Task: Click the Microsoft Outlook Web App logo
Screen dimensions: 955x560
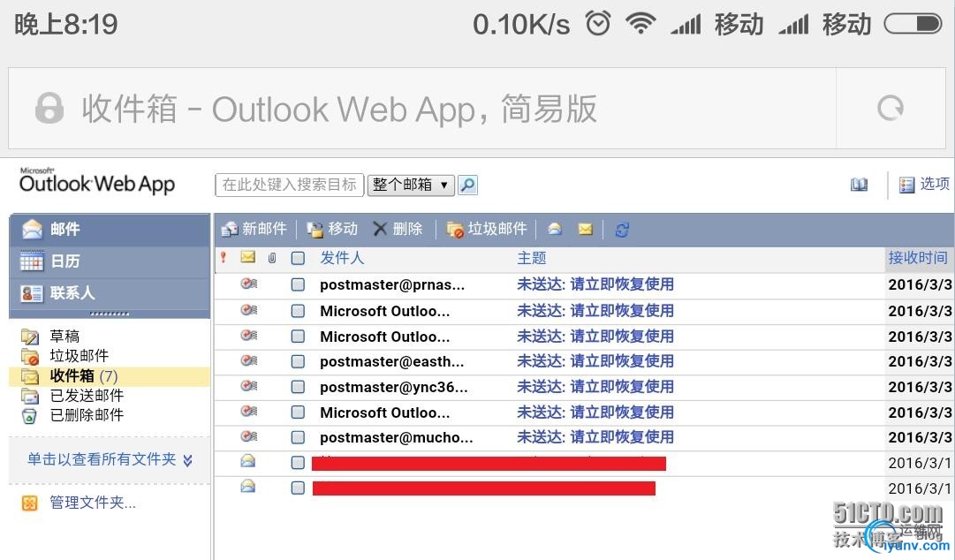Action: point(97,181)
